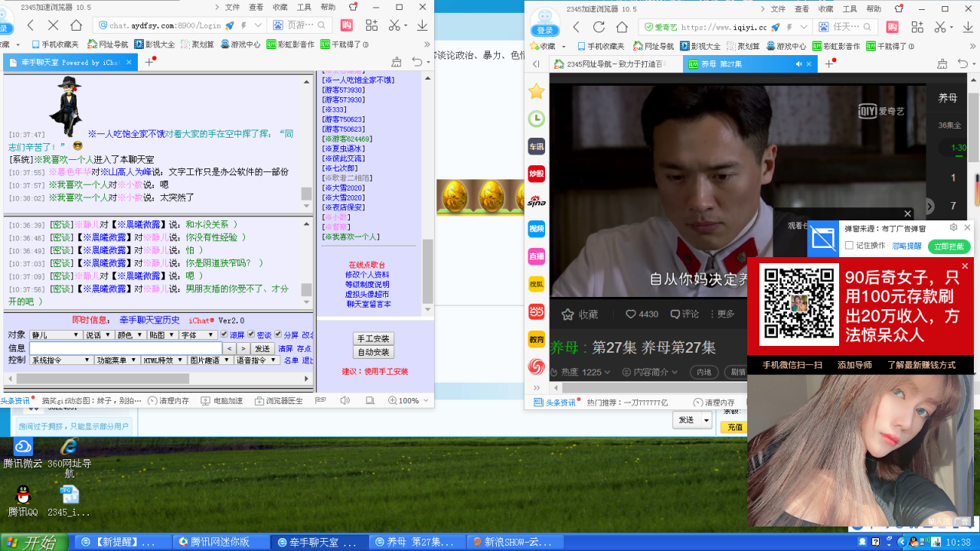
Task: Click Home icon in chat browser window
Action: 77,25
